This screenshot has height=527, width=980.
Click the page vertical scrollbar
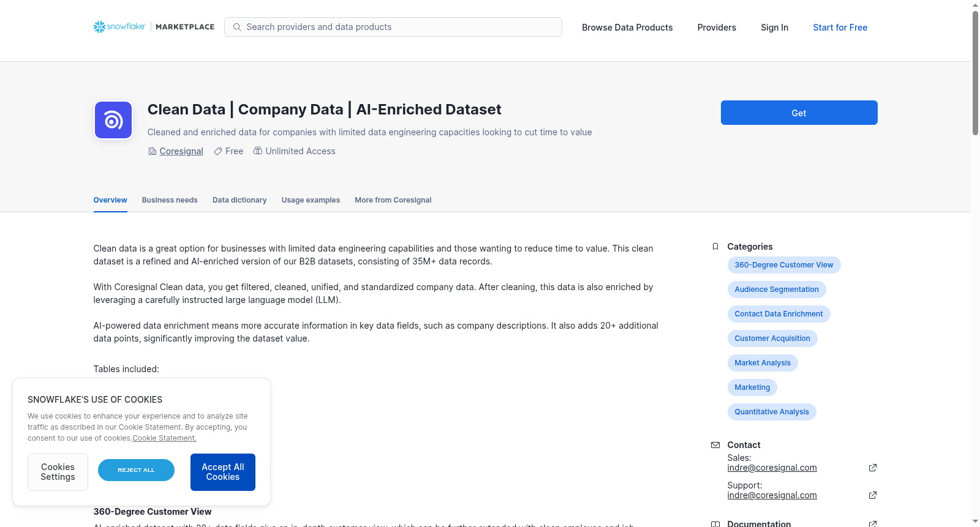[x=975, y=73]
